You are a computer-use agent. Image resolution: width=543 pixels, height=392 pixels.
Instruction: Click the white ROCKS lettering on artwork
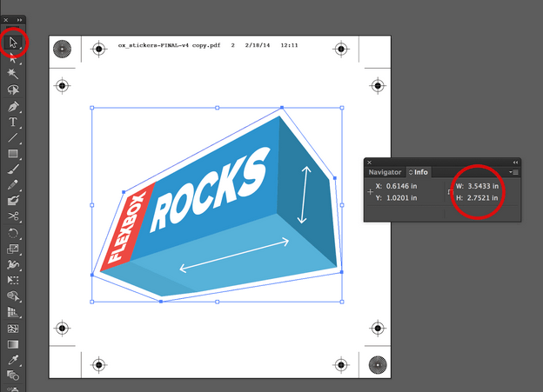click(x=211, y=189)
